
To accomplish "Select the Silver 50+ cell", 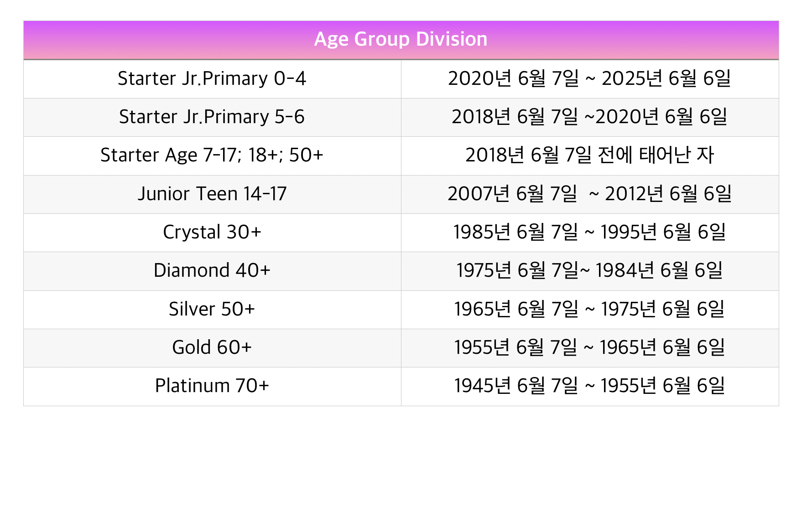I will 212,310.
